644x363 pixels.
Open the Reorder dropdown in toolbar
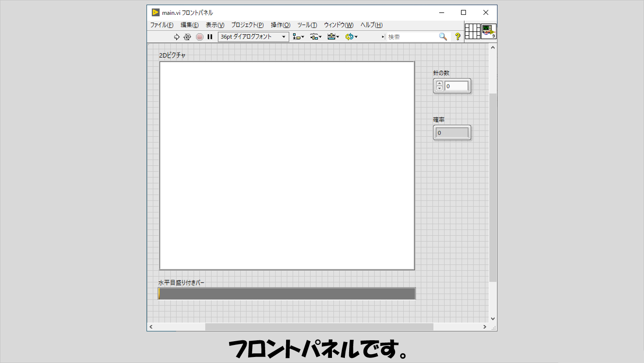point(351,37)
